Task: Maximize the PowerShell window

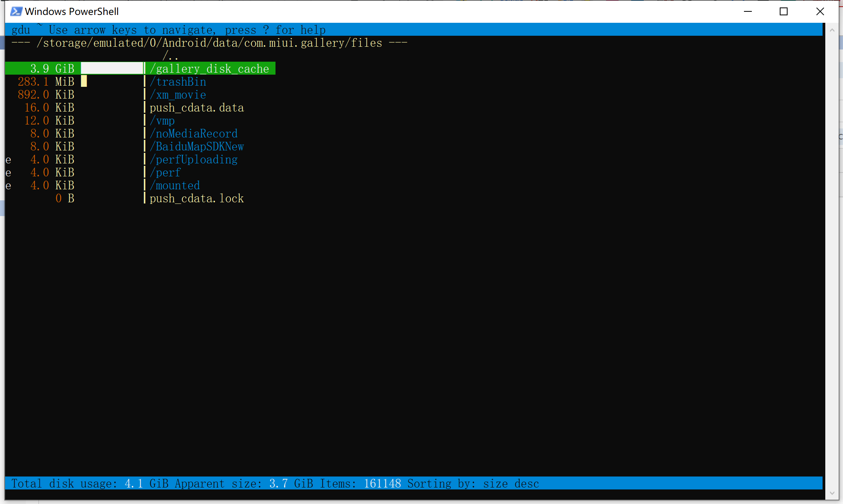Action: [x=784, y=11]
